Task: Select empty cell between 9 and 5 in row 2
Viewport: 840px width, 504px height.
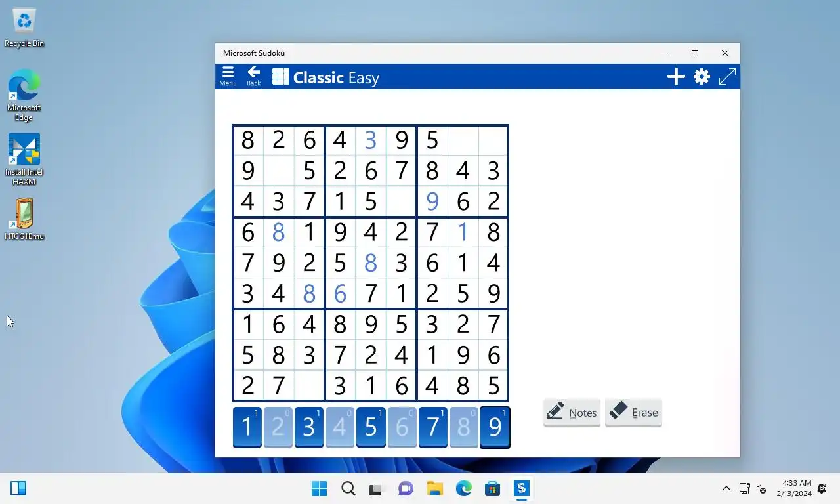Action: click(278, 171)
